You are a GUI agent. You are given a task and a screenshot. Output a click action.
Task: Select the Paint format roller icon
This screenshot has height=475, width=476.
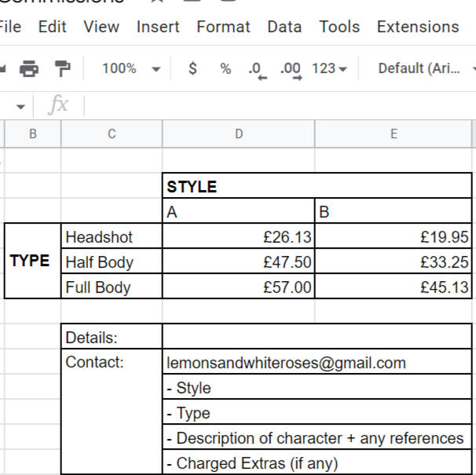tap(63, 68)
